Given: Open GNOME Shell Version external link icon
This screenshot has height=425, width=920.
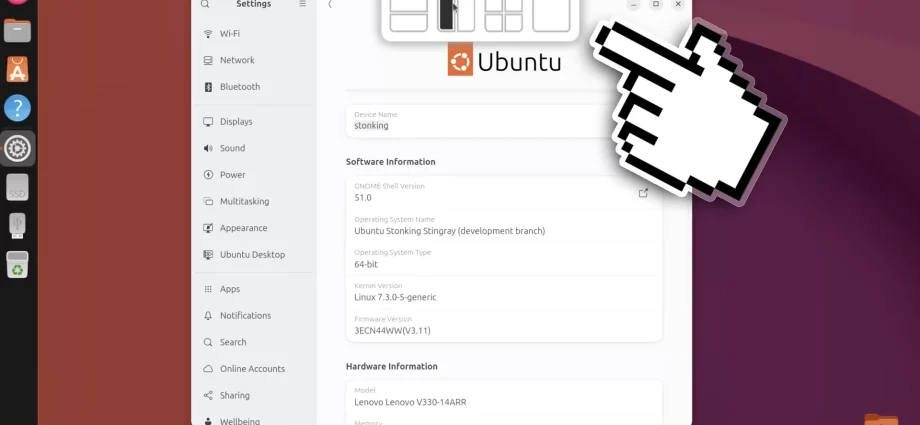Looking at the screenshot, I should (644, 193).
